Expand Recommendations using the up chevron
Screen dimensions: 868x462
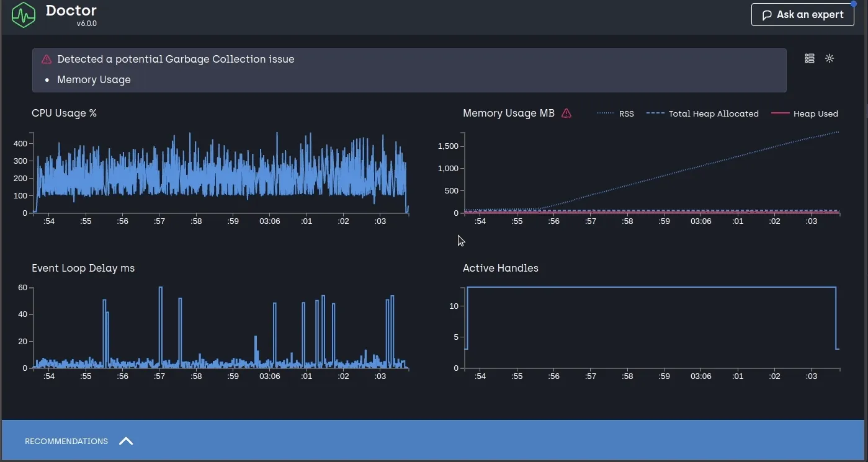coord(126,441)
